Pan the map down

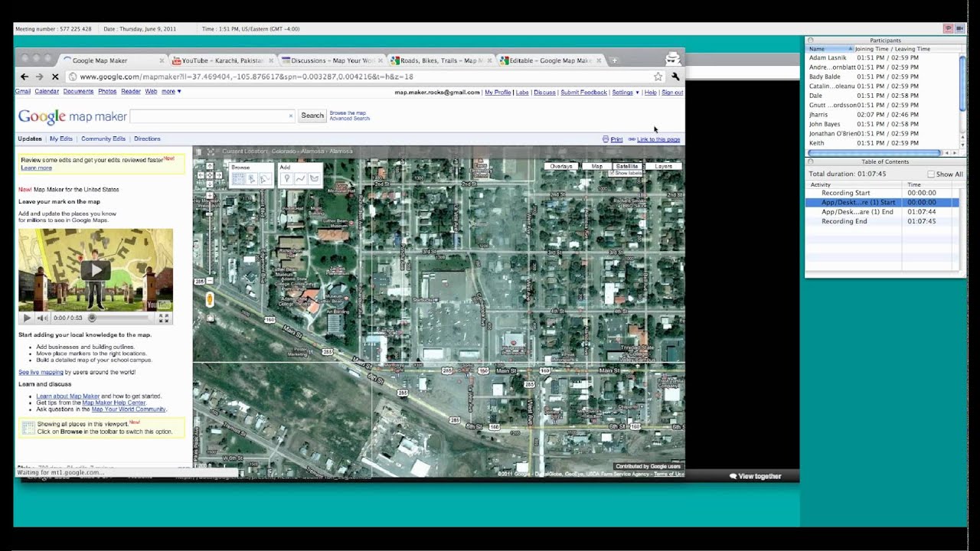coord(210,183)
